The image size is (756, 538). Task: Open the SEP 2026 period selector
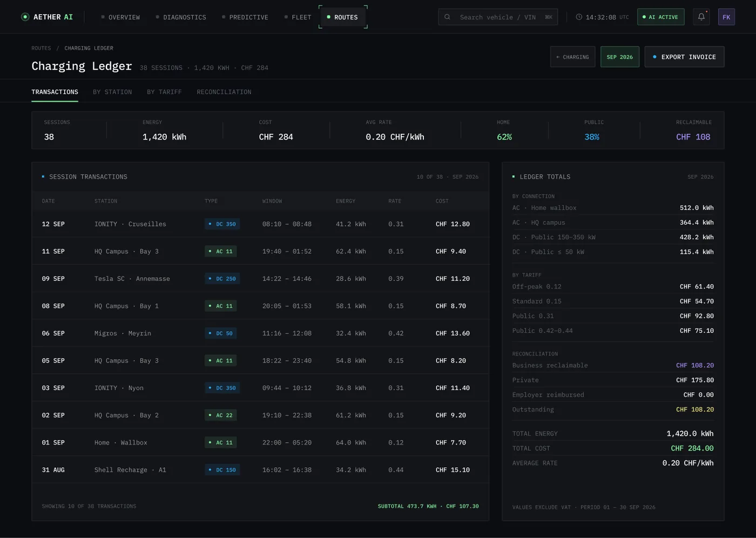coord(619,57)
